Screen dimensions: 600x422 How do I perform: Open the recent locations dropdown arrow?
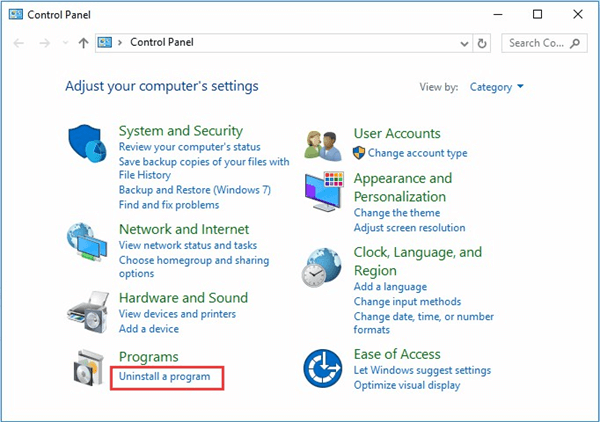coord(65,43)
